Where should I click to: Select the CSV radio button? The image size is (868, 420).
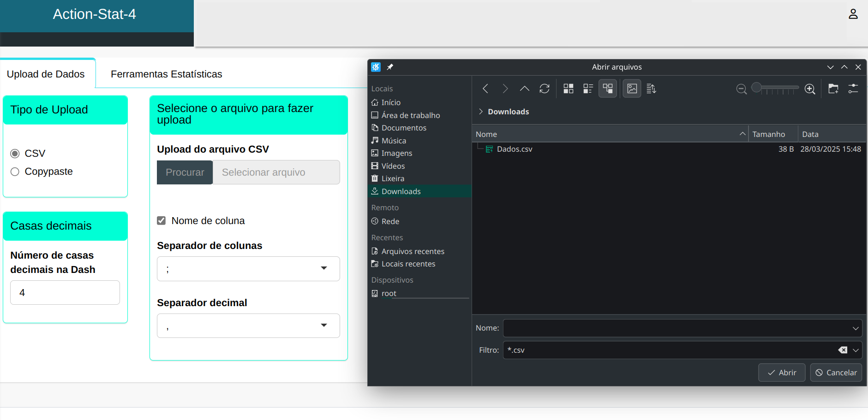pyautogui.click(x=15, y=154)
